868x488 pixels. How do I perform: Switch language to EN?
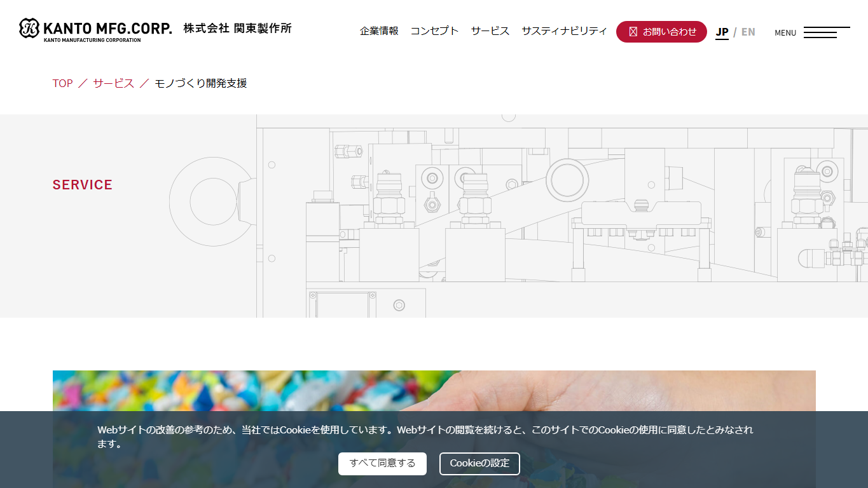(x=748, y=32)
